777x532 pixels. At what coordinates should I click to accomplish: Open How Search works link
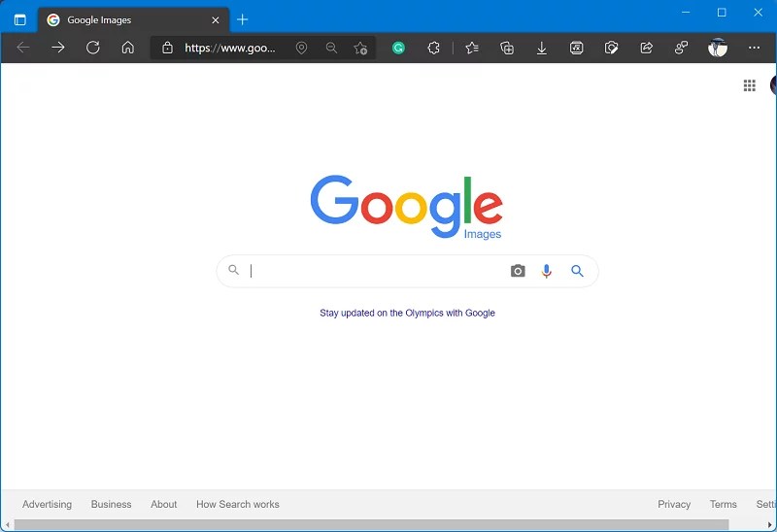pyautogui.click(x=238, y=504)
